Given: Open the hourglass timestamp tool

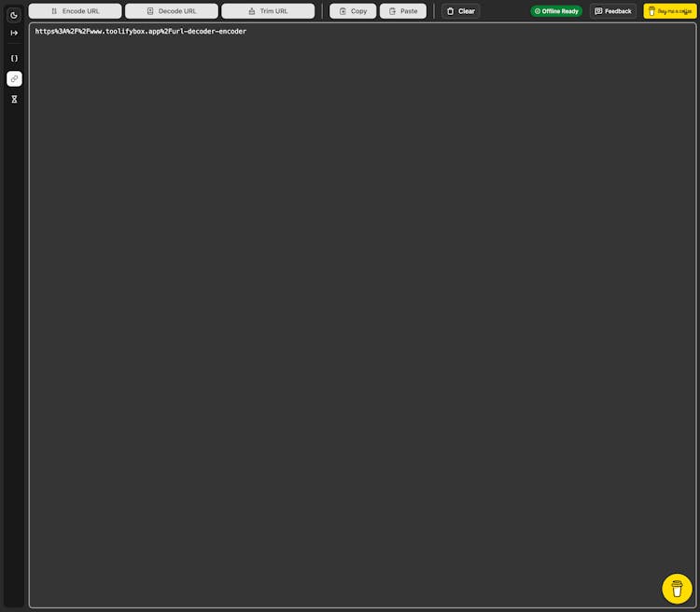Looking at the screenshot, I should pyautogui.click(x=14, y=99).
